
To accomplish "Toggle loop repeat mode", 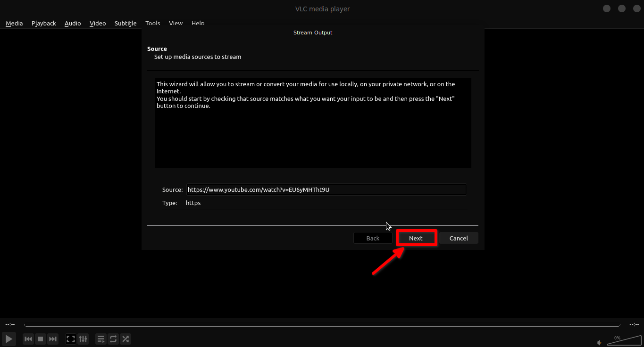I will click(x=113, y=339).
